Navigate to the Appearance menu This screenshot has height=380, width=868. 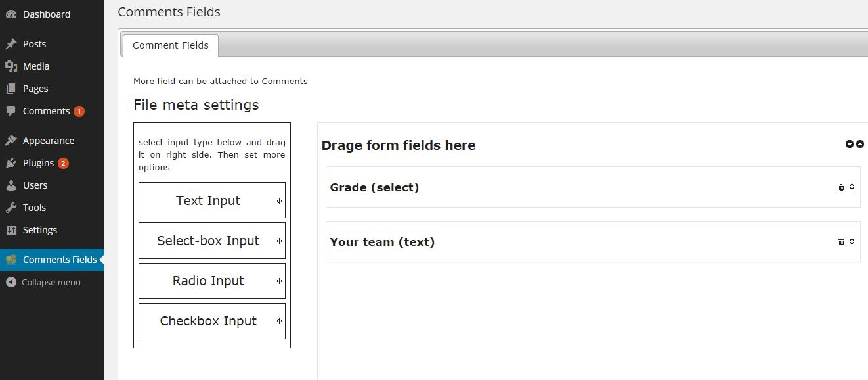[48, 141]
